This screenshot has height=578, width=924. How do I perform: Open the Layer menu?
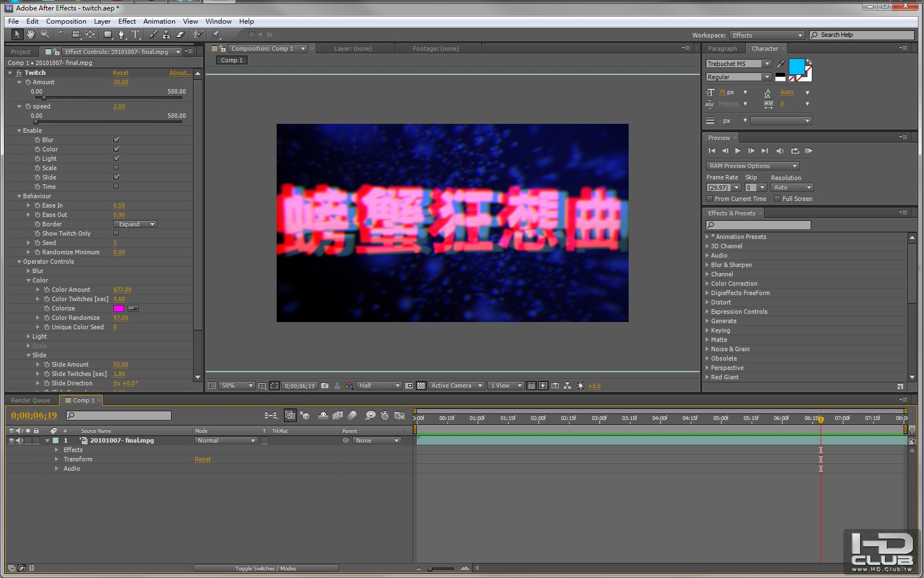coord(102,21)
